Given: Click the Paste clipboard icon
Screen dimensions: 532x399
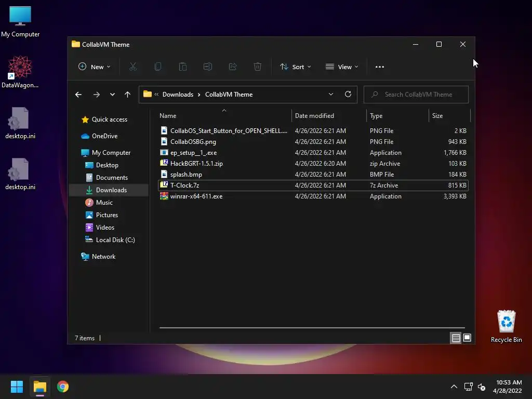Looking at the screenshot, I should click(x=182, y=67).
